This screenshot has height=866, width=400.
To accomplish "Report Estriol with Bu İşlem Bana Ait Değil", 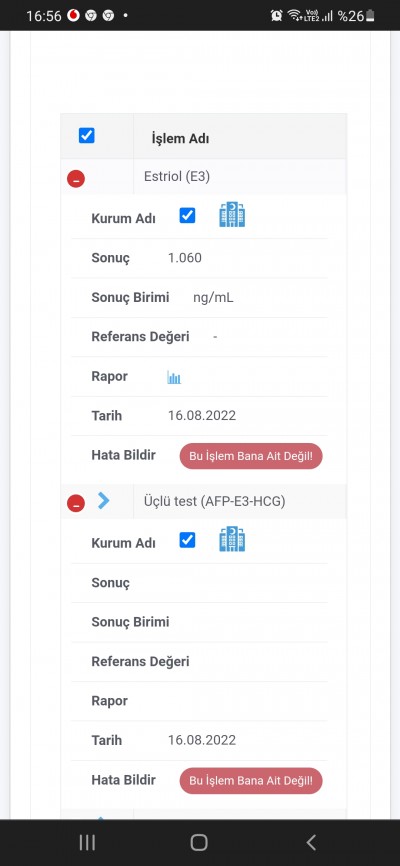I will (251, 456).
